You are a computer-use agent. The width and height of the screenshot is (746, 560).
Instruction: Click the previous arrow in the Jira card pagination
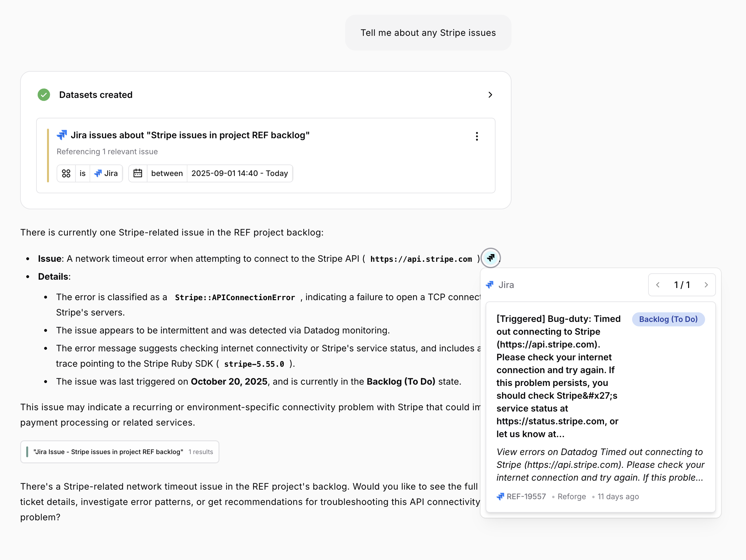tap(658, 285)
